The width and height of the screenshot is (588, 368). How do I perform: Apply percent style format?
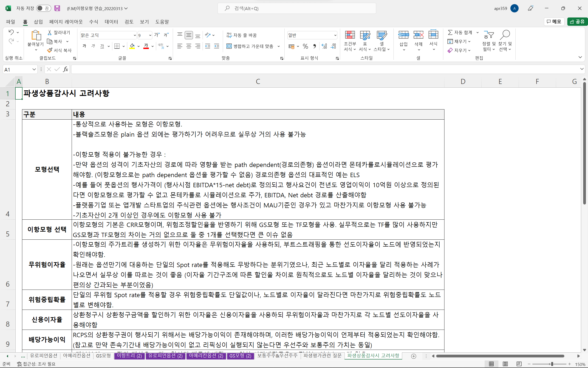(305, 46)
